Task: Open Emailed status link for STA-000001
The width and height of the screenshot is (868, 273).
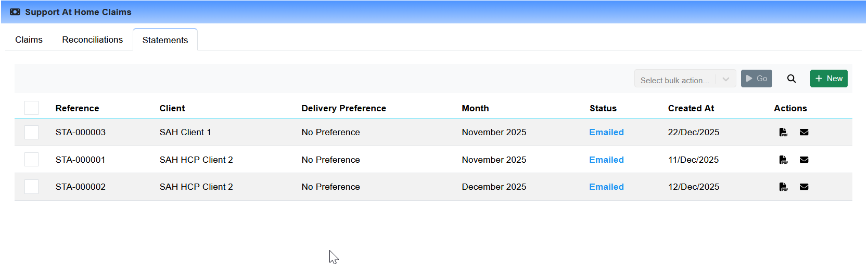Action: (x=606, y=160)
